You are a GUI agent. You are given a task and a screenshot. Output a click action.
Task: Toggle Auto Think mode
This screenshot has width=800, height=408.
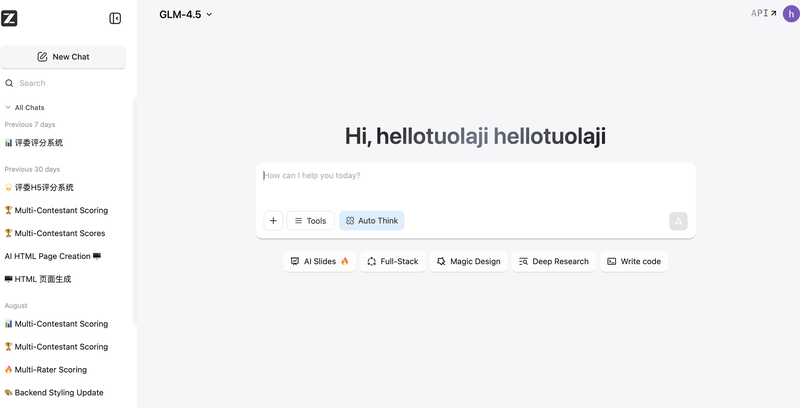[372, 221]
